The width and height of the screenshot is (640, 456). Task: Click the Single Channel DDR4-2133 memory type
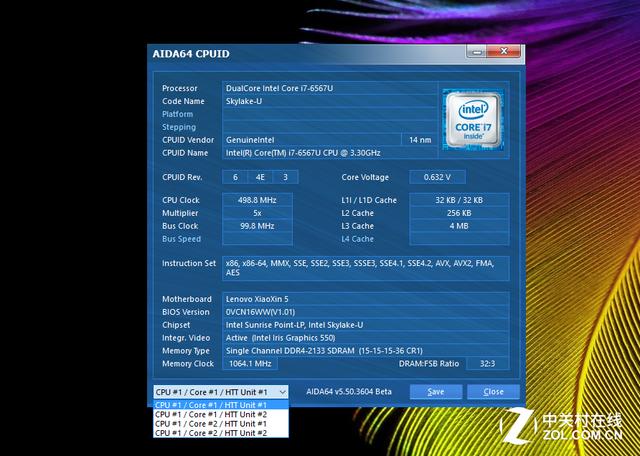[x=366, y=351]
